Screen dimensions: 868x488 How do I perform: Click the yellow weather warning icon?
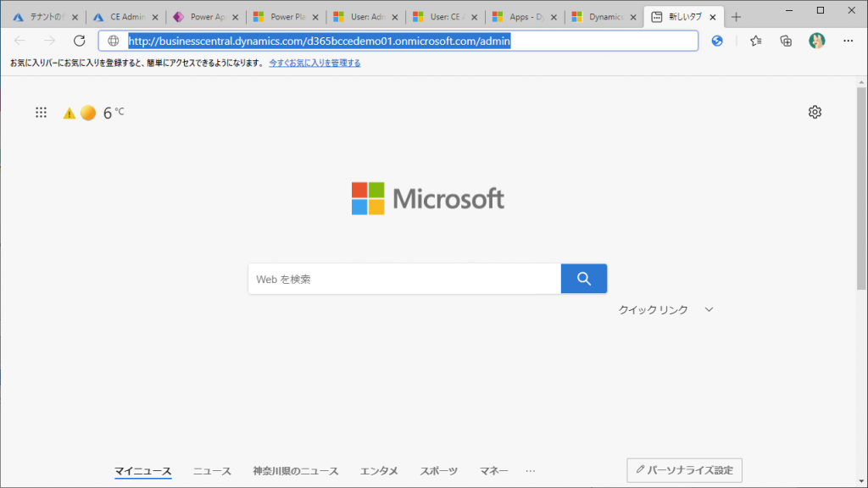(70, 114)
